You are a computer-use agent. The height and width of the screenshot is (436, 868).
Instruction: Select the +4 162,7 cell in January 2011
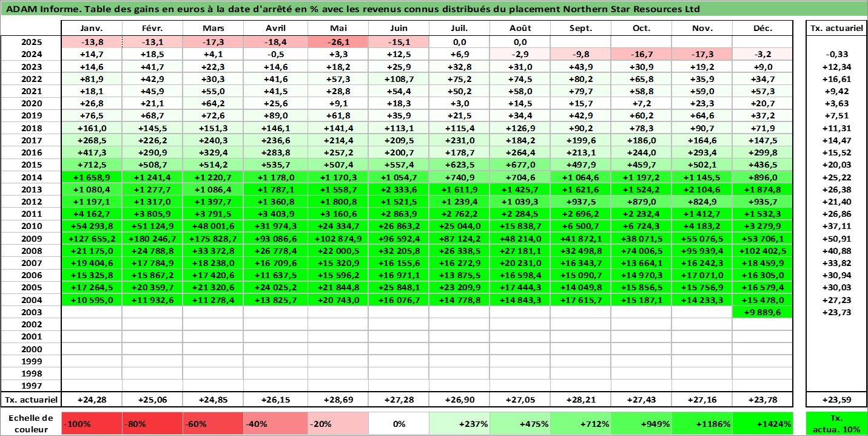92,214
